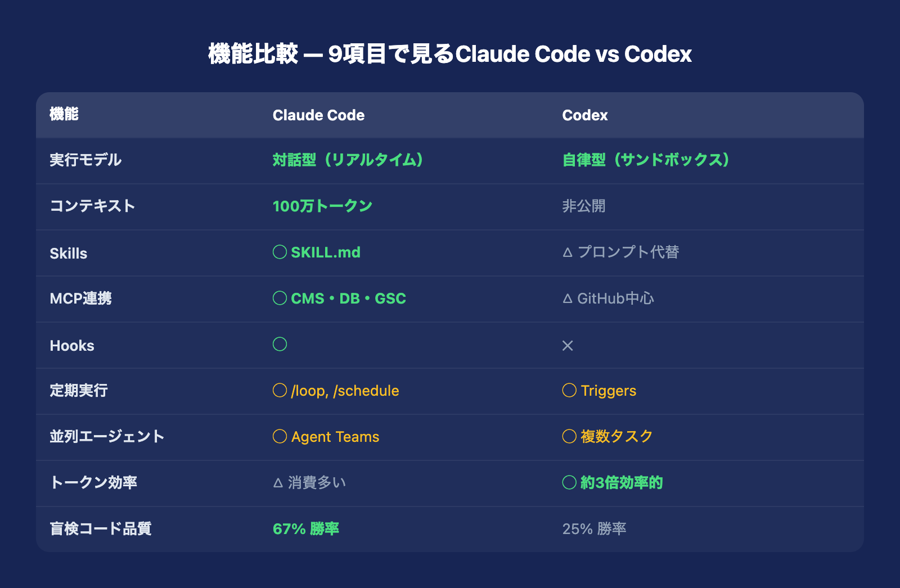Click the yellow circle beside /loop, /schedule

(x=280, y=390)
